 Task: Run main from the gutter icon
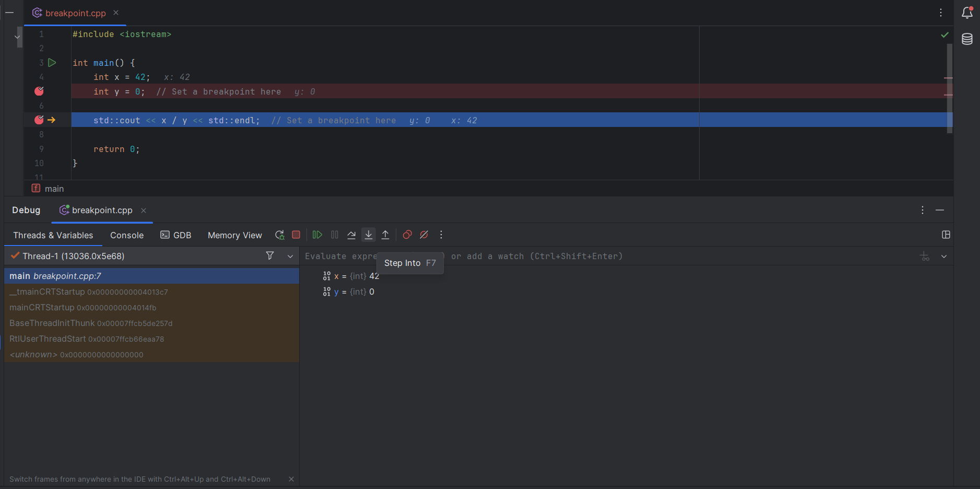pyautogui.click(x=52, y=63)
